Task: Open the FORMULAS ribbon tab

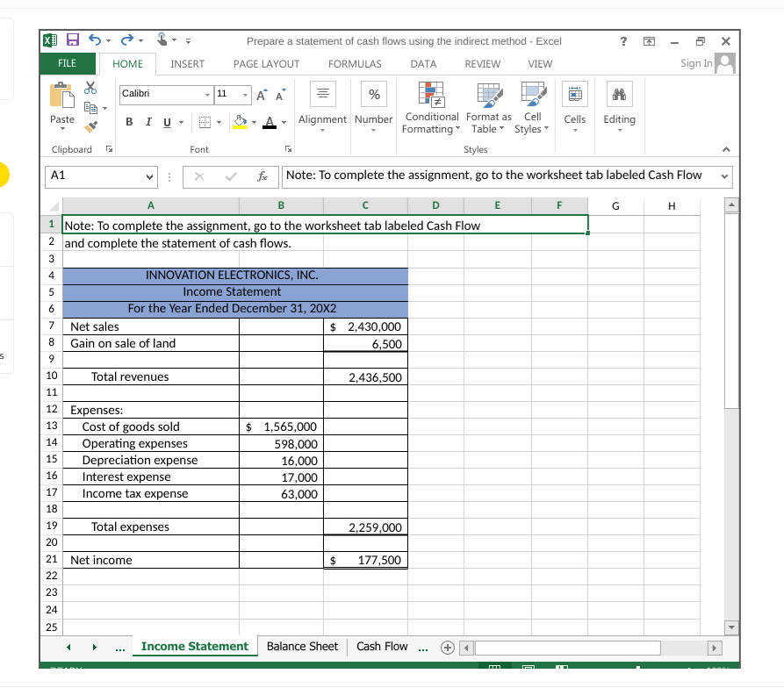Action: (x=354, y=63)
